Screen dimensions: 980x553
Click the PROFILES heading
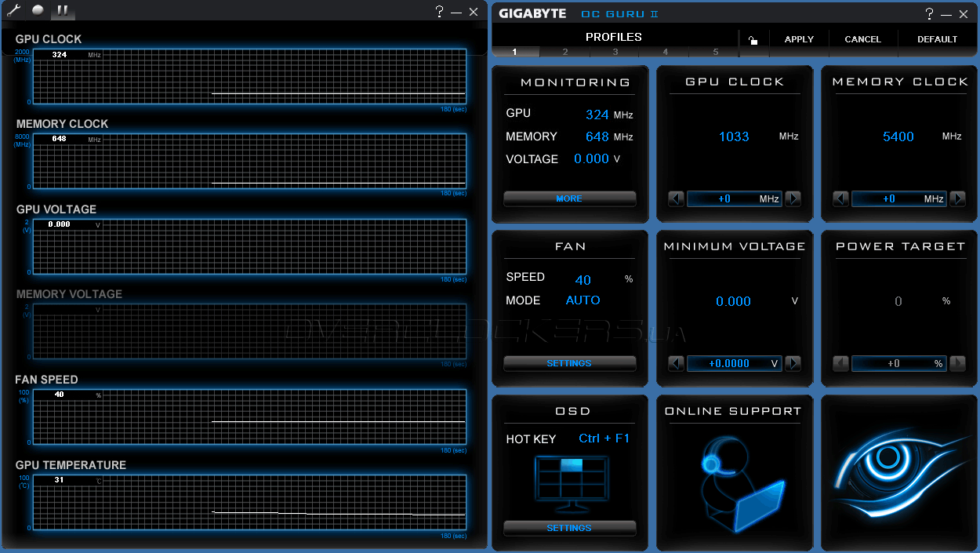click(x=614, y=37)
